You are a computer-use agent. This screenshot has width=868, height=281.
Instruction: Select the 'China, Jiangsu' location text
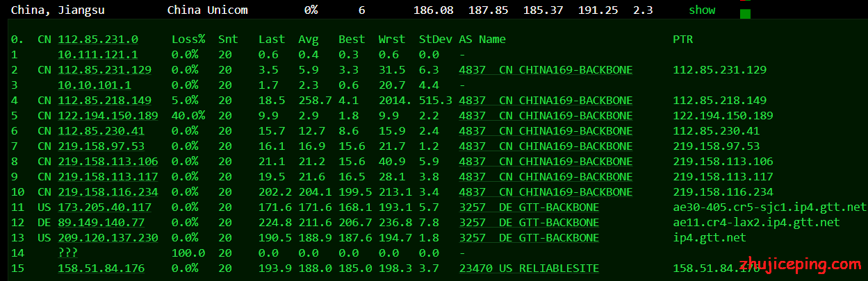pyautogui.click(x=57, y=10)
